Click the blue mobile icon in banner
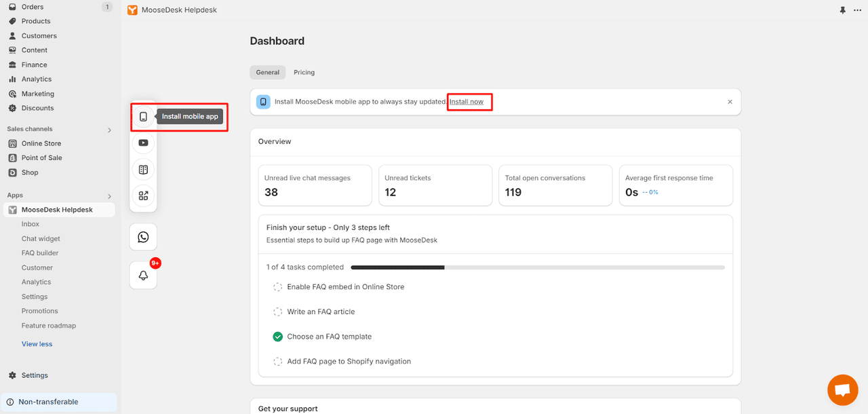Screen dimensions: 868x414 [x=264, y=102]
